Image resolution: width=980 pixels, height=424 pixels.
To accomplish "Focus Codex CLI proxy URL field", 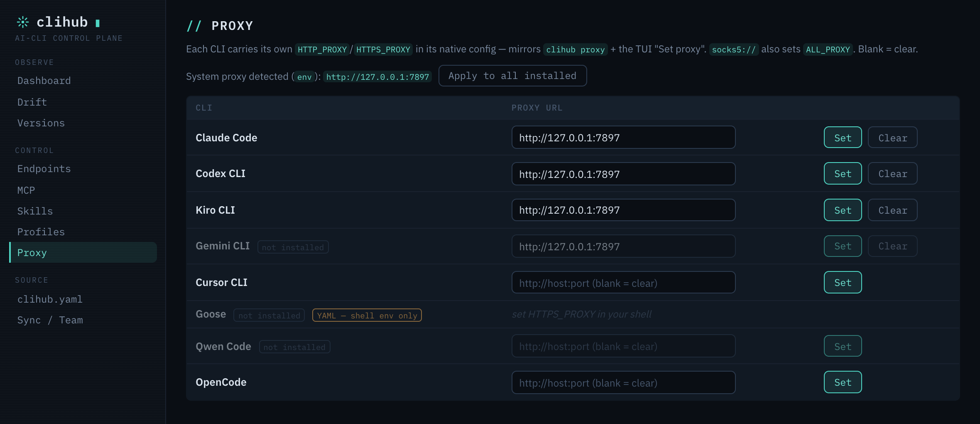I will coord(623,174).
